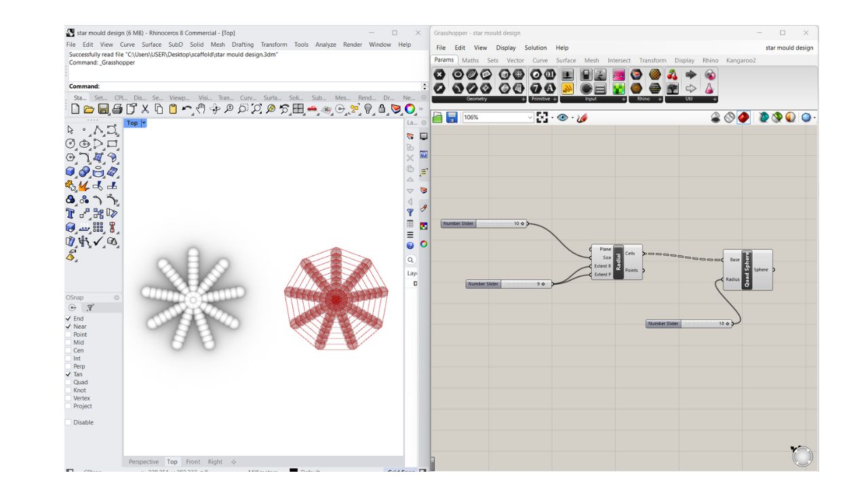Switch to the Kangaroo2 component tab

coord(741,60)
